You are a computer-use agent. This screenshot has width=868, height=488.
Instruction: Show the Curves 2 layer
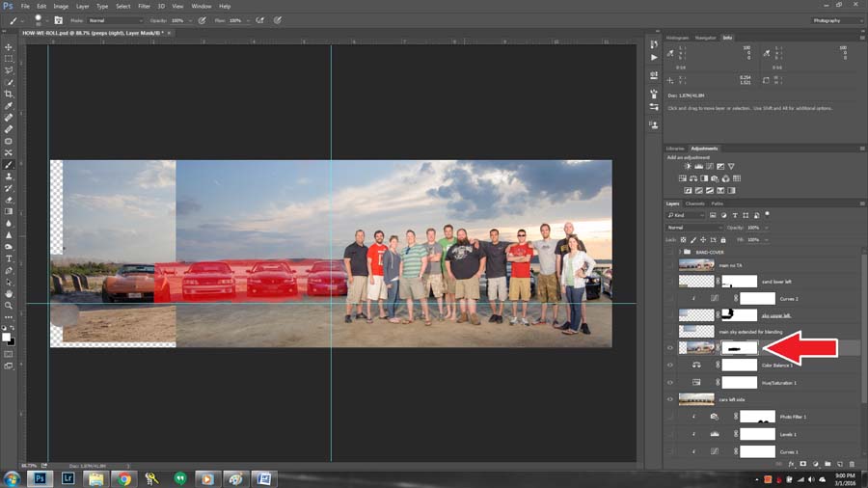[670, 299]
